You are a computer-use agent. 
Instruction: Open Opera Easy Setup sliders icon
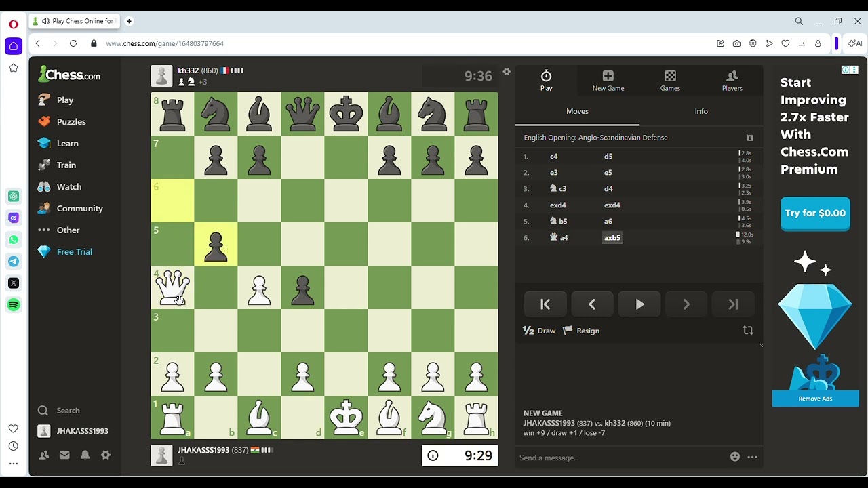click(802, 43)
